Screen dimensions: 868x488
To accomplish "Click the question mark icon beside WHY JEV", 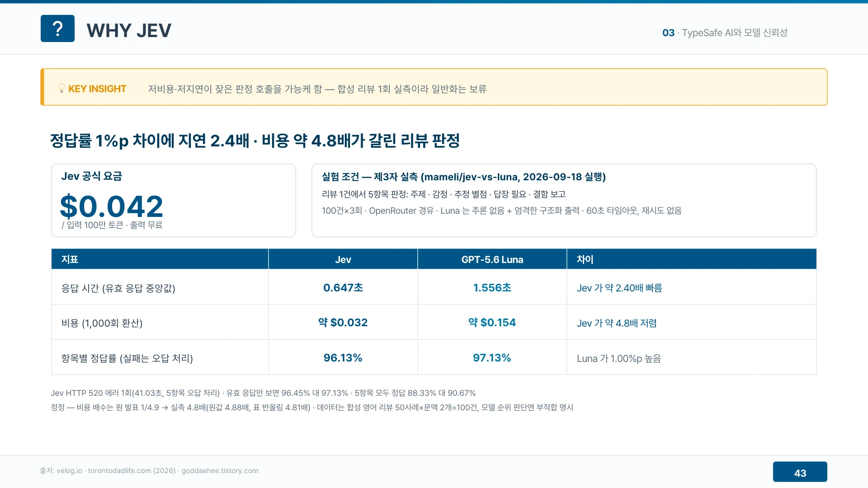I will [57, 28].
